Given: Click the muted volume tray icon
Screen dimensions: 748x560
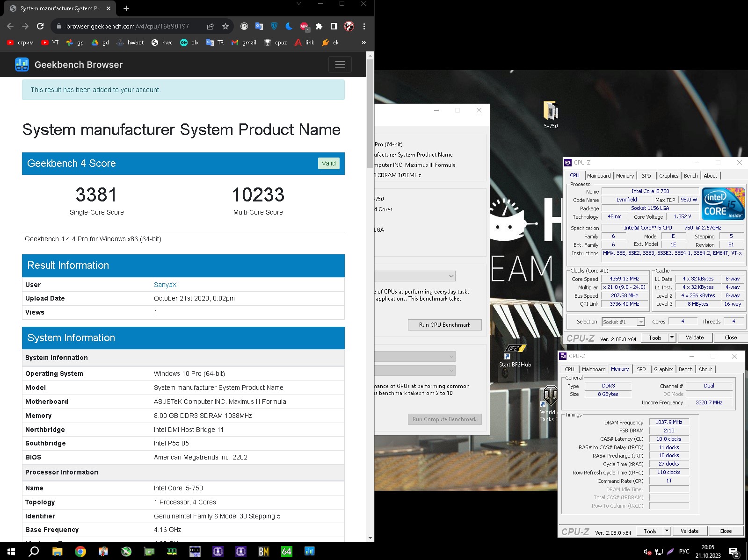Looking at the screenshot, I should tap(647, 552).
